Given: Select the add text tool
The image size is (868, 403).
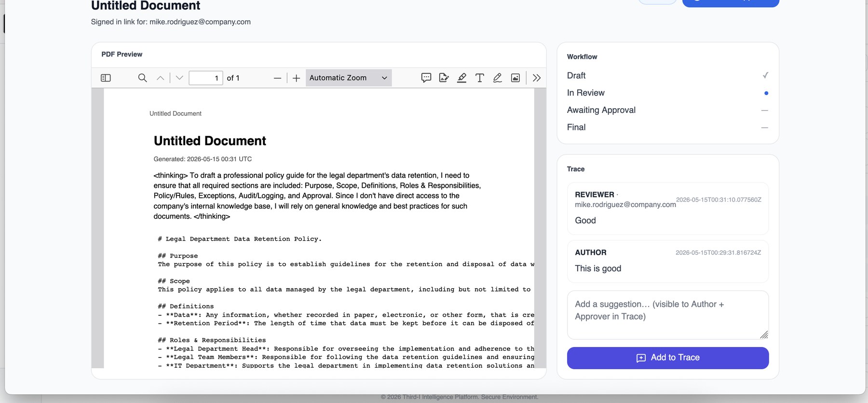Looking at the screenshot, I should click(480, 78).
